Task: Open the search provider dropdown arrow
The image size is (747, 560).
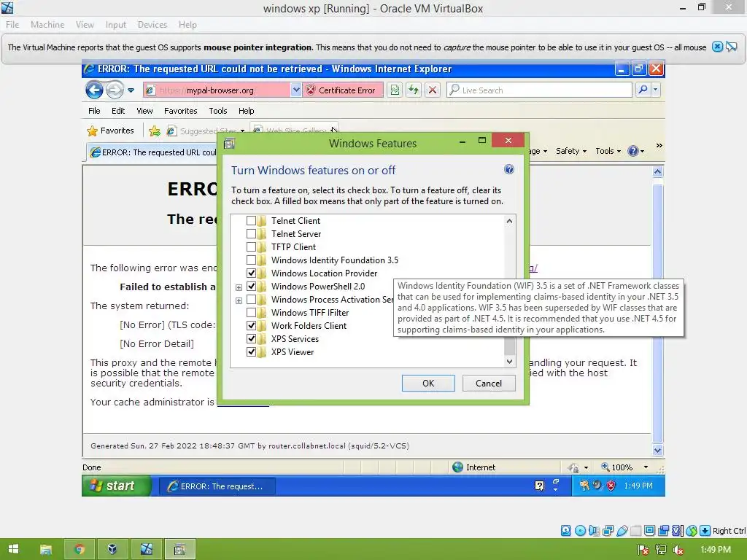Action: pyautogui.click(x=656, y=90)
